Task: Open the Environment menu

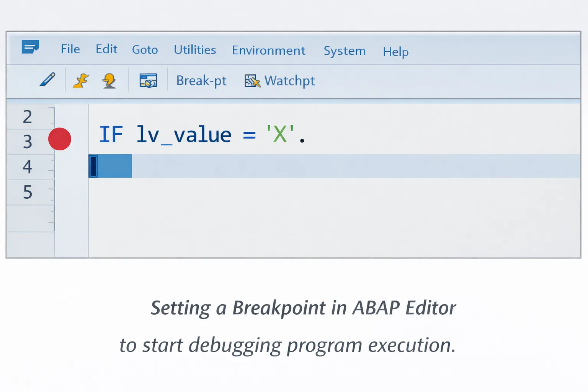Action: [268, 51]
